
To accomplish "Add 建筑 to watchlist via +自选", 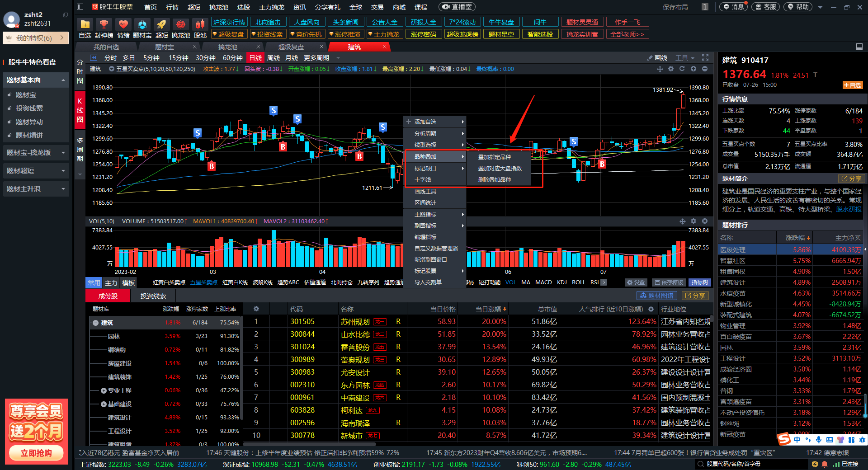I will (x=853, y=85).
